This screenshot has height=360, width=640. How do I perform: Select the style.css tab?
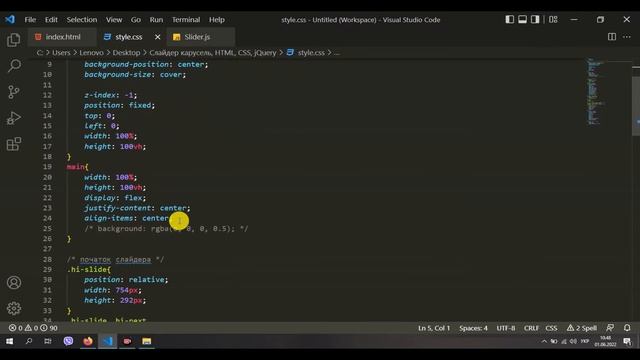pyautogui.click(x=129, y=37)
